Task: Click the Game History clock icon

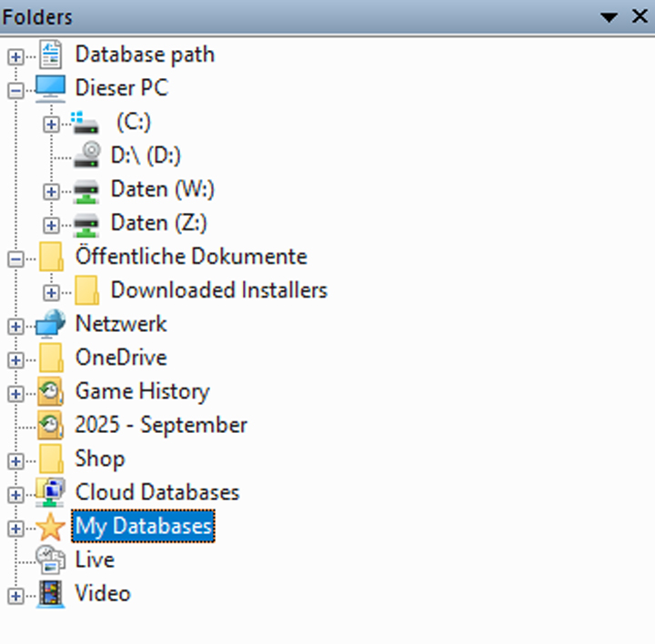Action: pyautogui.click(x=51, y=392)
